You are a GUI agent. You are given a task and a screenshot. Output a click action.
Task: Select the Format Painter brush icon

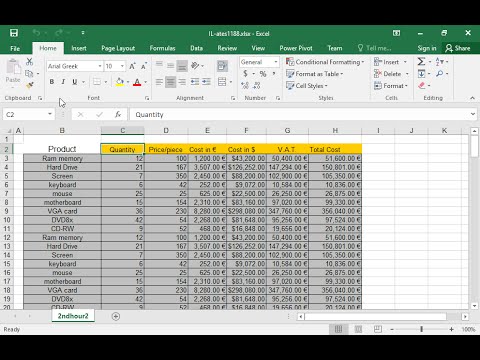pyautogui.click(x=30, y=86)
